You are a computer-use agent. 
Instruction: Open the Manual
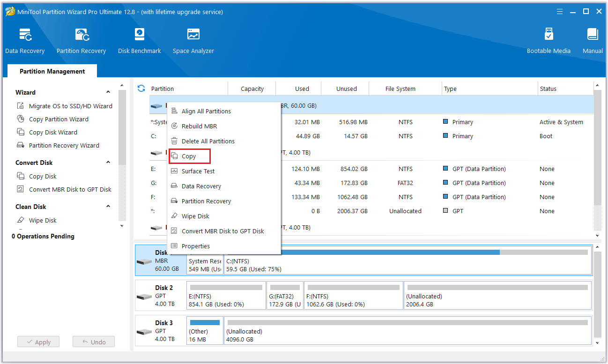pos(593,41)
